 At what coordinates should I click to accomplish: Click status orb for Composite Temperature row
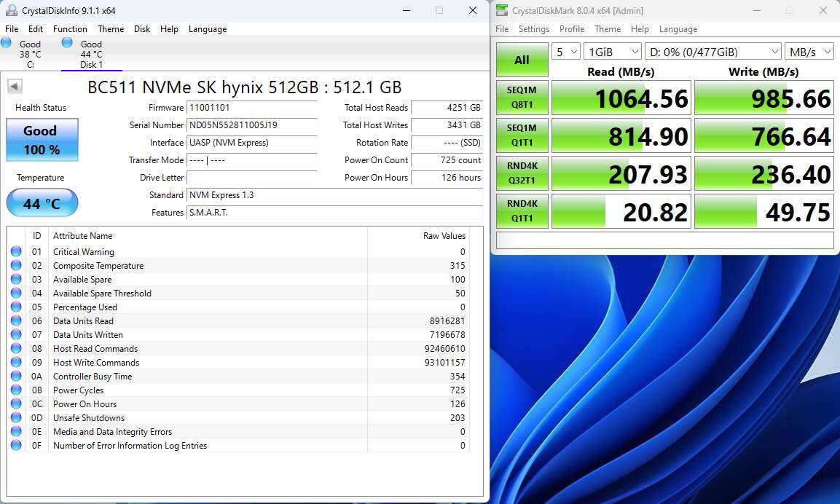pos(16,265)
